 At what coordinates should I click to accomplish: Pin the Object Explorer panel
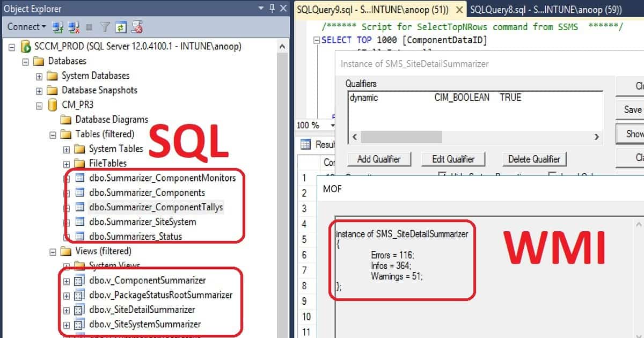tap(272, 9)
